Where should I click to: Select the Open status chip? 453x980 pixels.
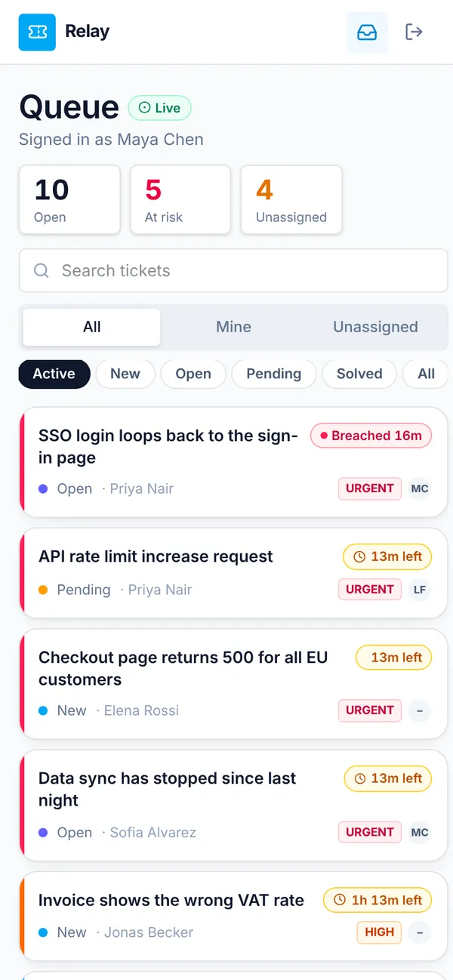click(193, 374)
